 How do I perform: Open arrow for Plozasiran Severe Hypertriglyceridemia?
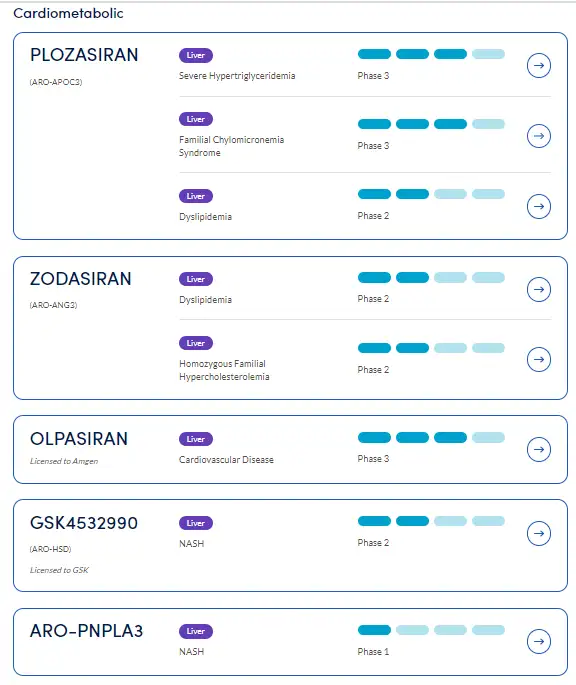(538, 66)
